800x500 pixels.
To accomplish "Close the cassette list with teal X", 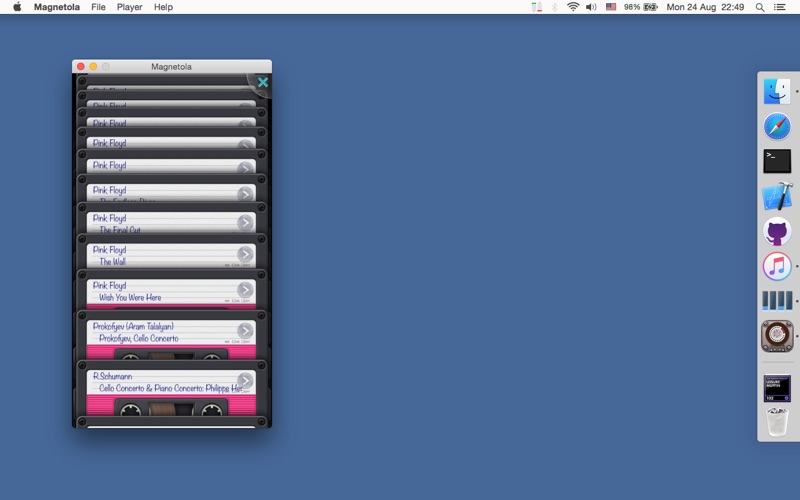I will pyautogui.click(x=263, y=82).
